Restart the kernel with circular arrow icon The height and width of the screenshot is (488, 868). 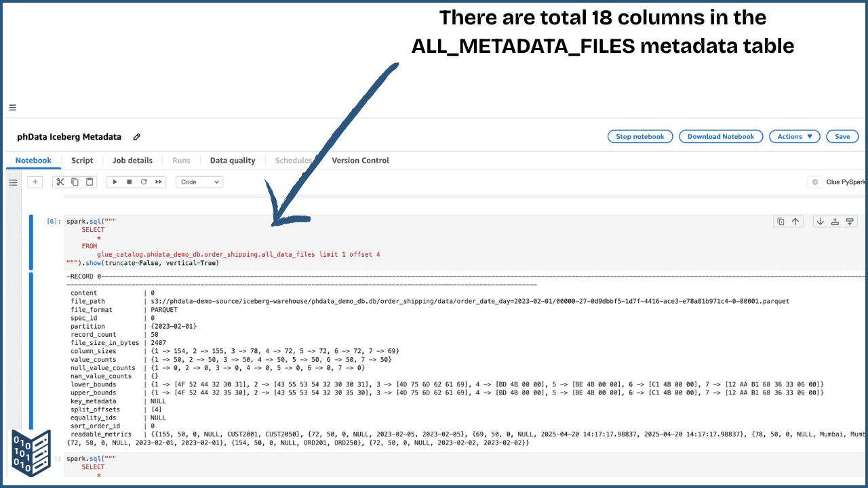144,182
